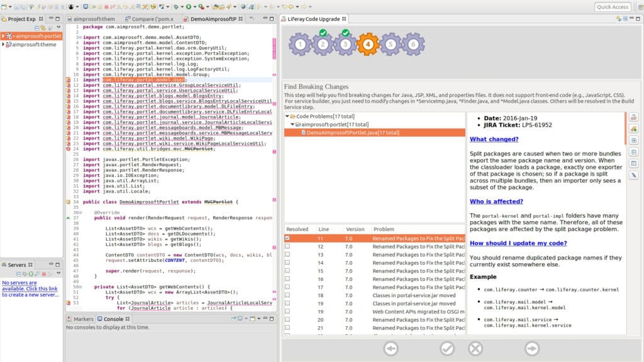Click the What changed? link
The height and width of the screenshot is (362, 644).
coord(494,139)
